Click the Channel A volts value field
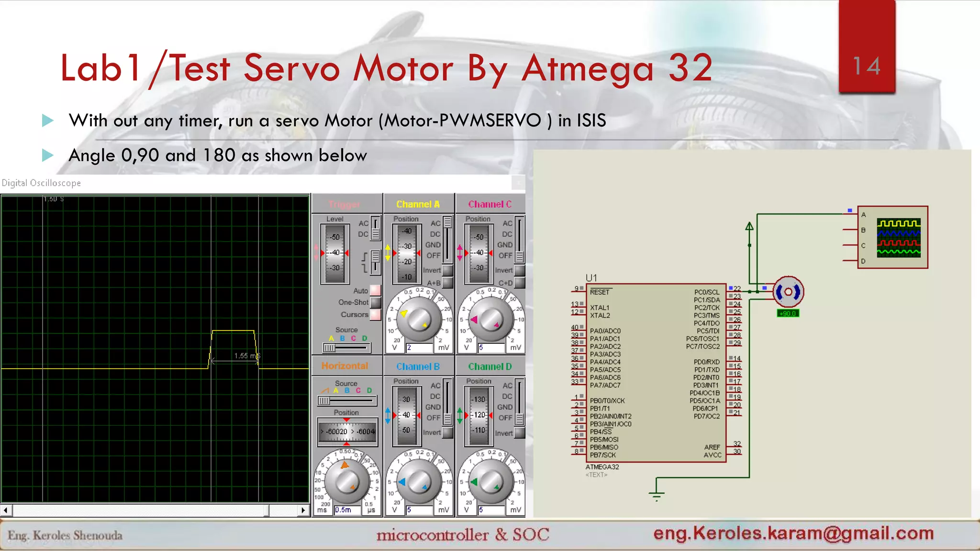 [419, 348]
